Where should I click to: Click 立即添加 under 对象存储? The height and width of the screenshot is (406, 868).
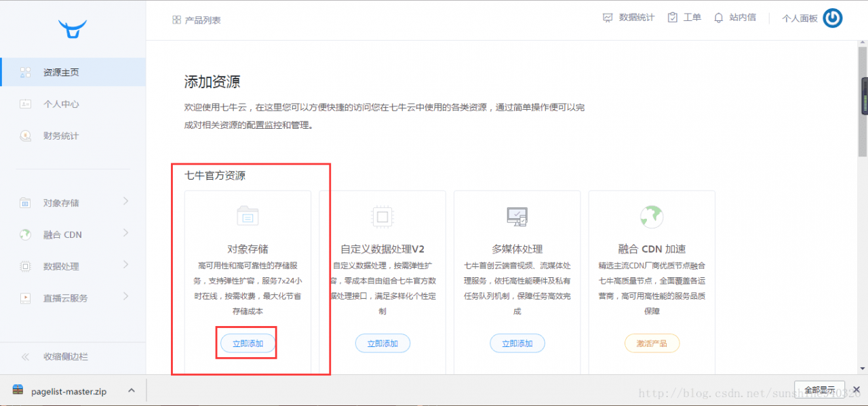tap(248, 344)
